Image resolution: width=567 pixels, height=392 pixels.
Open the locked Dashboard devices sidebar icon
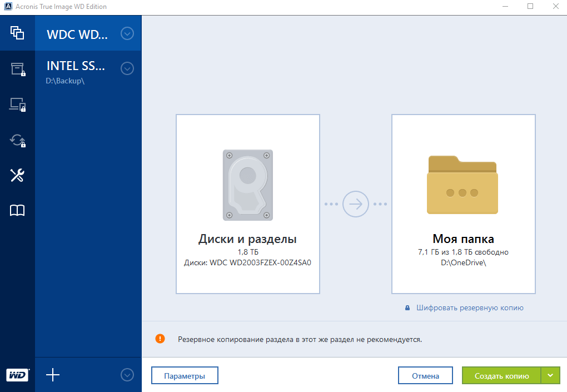click(x=17, y=105)
